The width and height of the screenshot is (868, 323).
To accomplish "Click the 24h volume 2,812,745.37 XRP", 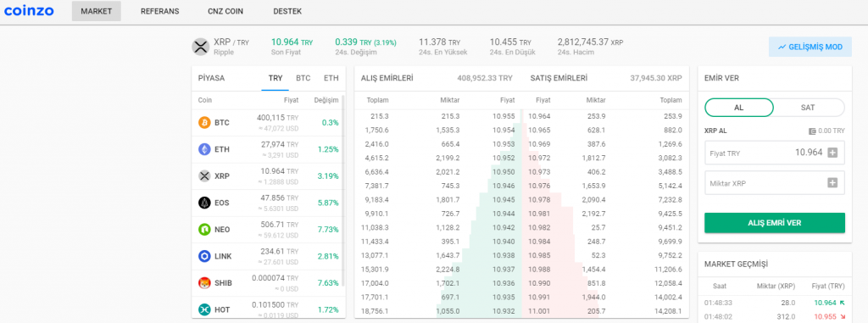I will 591,42.
